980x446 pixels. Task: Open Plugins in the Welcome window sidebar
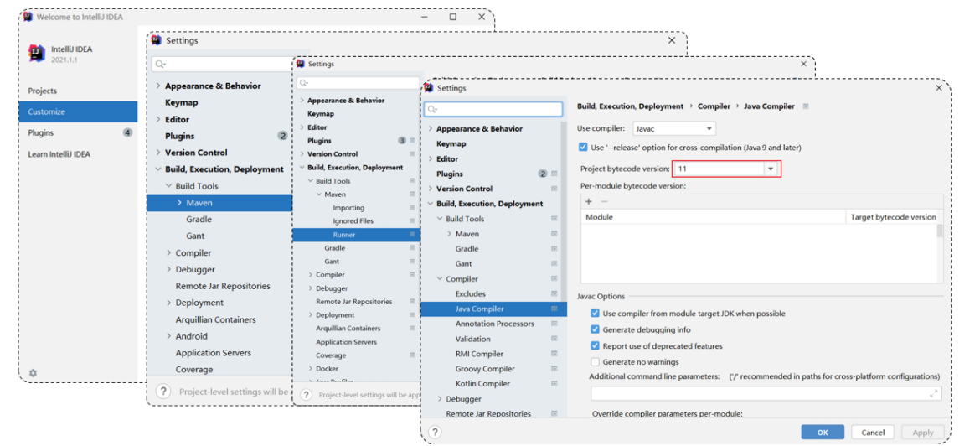78,132
